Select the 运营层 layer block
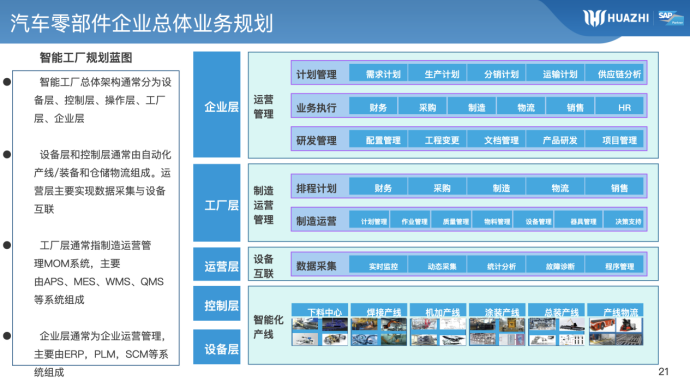 217,264
